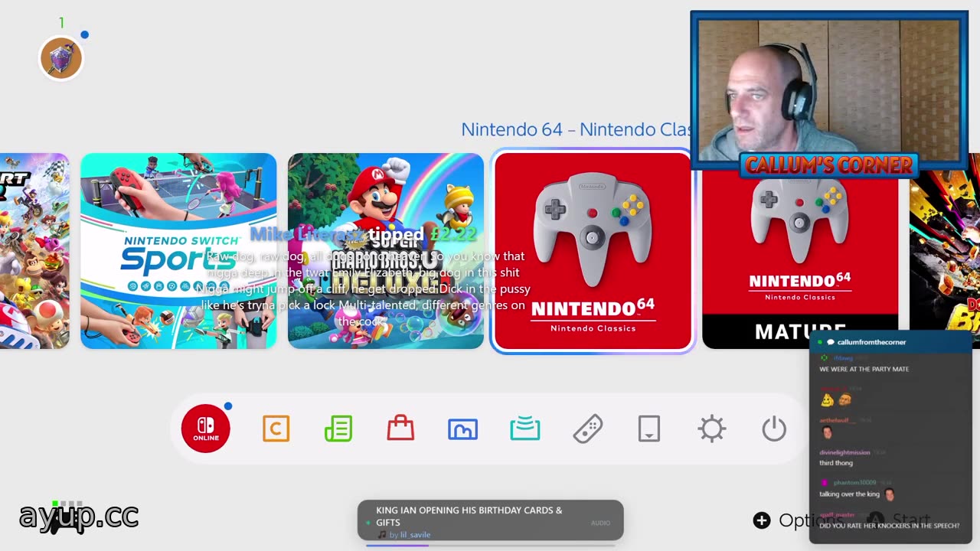980x551 pixels.
Task: Launch New Super Mario Bros. U Deluxe
Action: click(386, 251)
